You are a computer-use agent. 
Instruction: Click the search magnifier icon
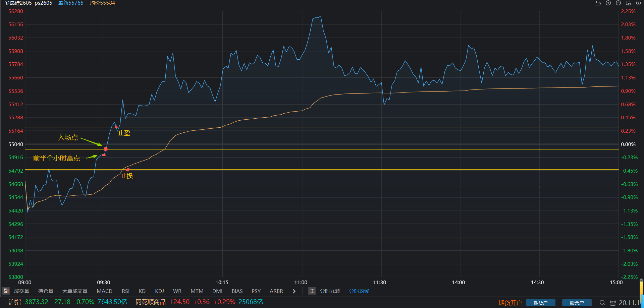click(602, 303)
